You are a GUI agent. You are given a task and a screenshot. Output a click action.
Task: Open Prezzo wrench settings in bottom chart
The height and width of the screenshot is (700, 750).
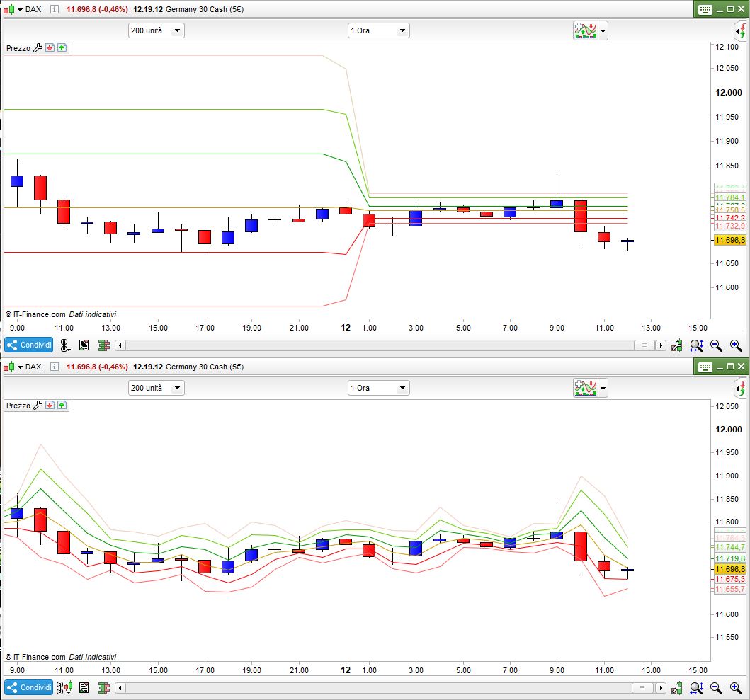(38, 405)
